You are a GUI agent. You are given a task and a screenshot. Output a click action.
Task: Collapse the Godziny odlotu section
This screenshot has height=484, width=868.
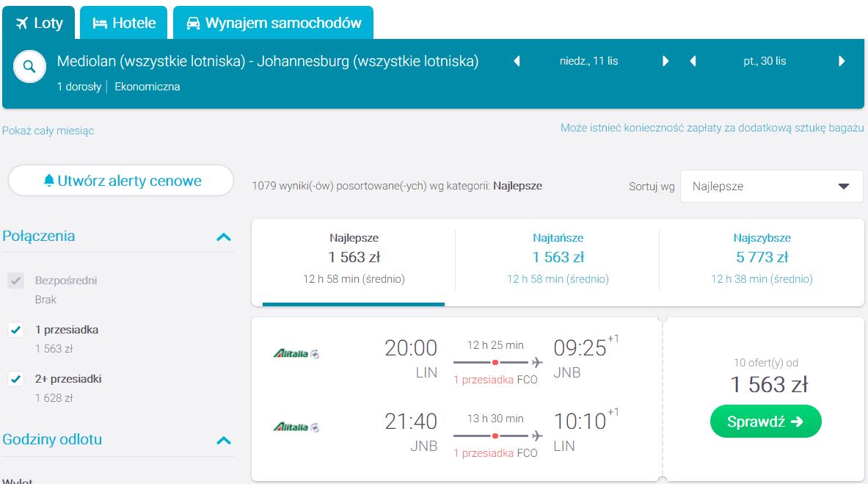[224, 440]
